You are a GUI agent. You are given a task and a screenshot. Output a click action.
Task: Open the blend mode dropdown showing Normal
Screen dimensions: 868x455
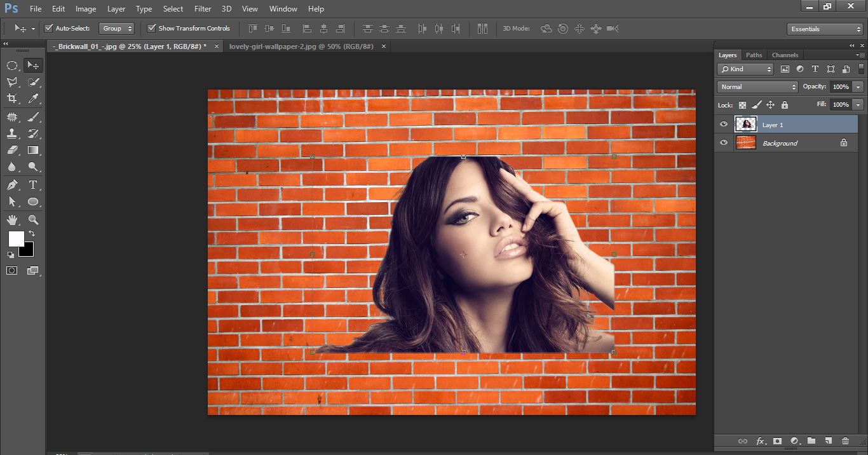point(756,86)
